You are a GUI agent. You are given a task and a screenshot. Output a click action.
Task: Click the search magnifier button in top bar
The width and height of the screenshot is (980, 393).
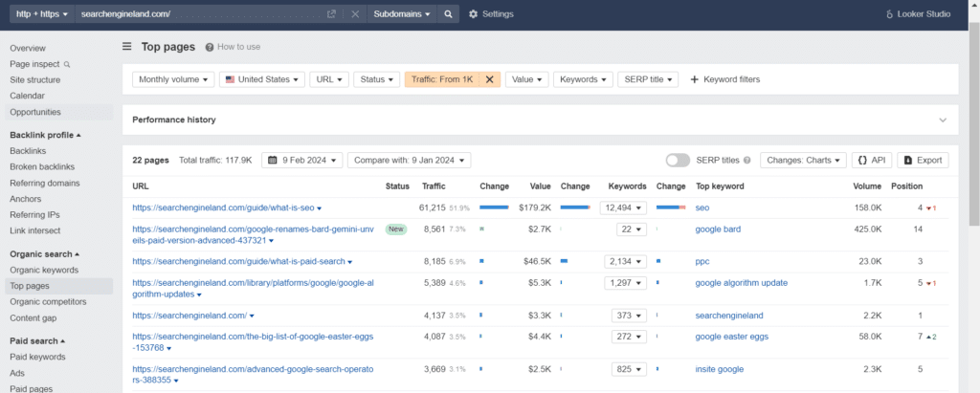[x=448, y=13]
